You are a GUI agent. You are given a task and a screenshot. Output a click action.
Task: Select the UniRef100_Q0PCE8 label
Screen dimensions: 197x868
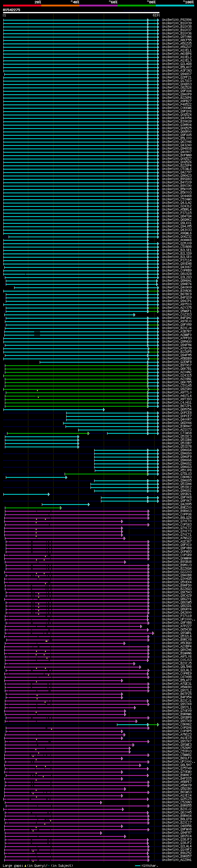(177, 413)
